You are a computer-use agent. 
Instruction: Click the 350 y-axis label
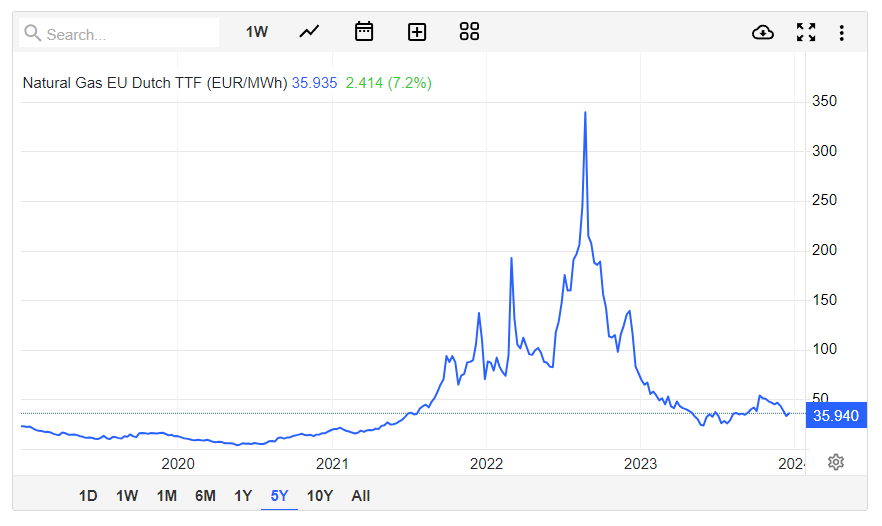[x=824, y=101]
